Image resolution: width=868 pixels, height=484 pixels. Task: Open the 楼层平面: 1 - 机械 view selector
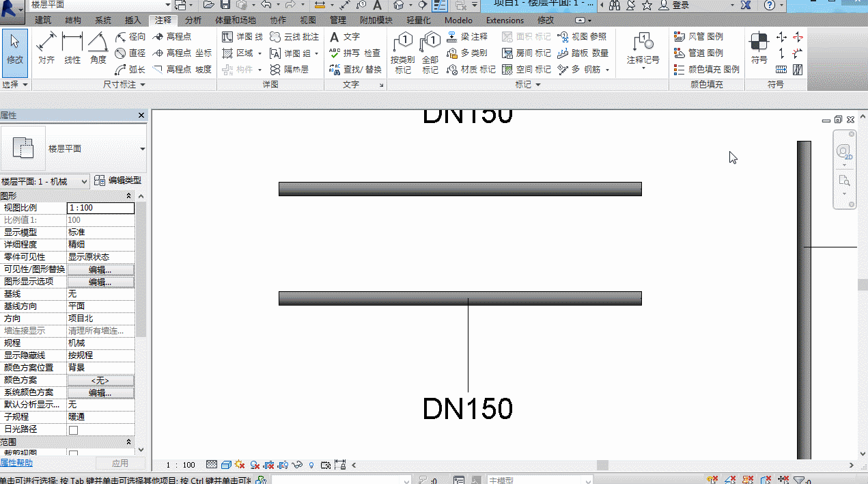45,181
